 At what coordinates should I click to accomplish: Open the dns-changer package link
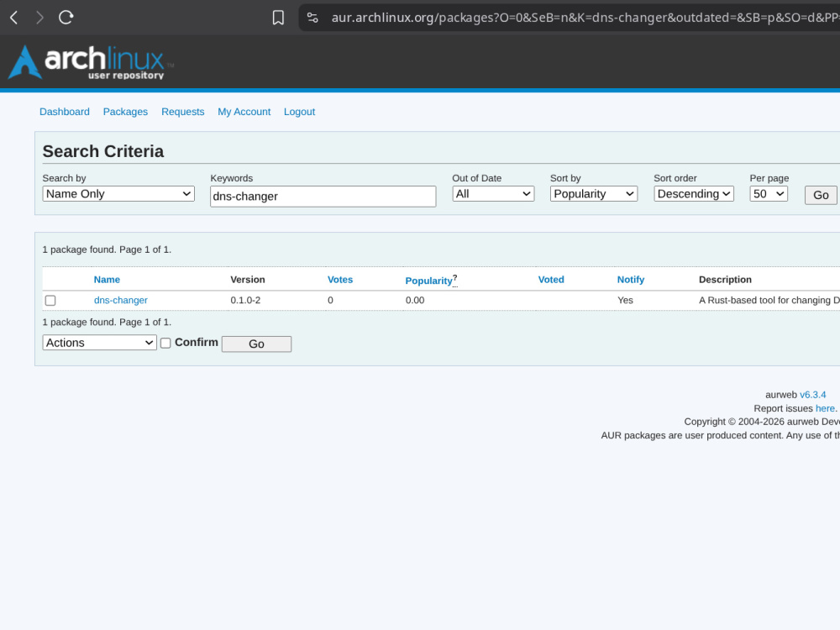[x=120, y=300]
